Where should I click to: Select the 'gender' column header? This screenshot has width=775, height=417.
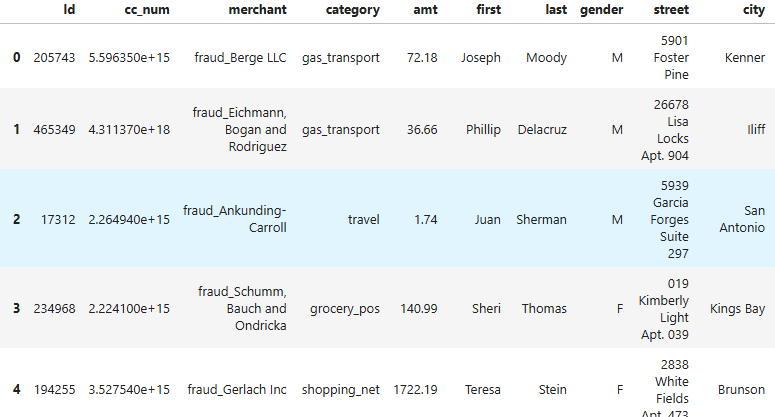click(x=602, y=10)
